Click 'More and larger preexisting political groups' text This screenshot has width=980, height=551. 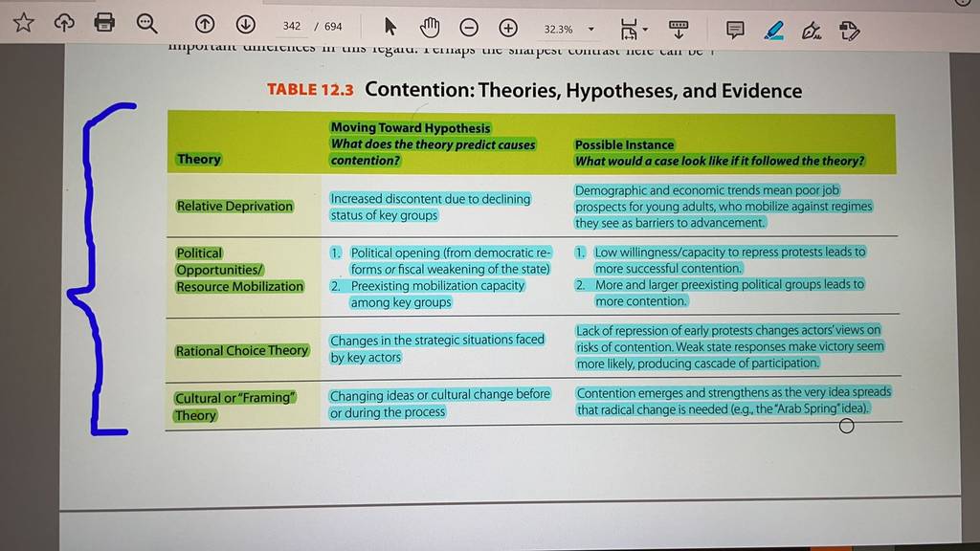click(x=707, y=284)
